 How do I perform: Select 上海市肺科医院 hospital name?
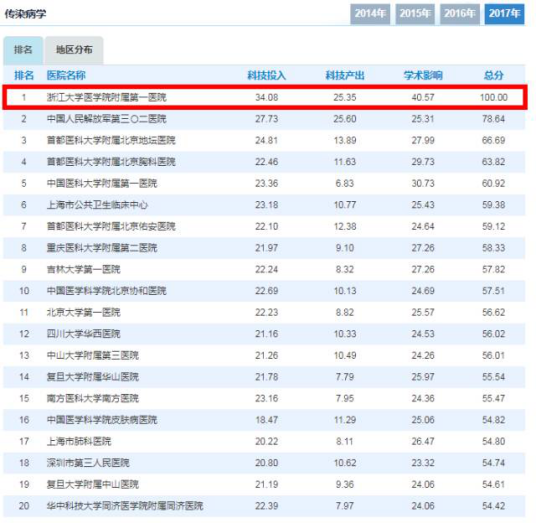click(x=79, y=441)
